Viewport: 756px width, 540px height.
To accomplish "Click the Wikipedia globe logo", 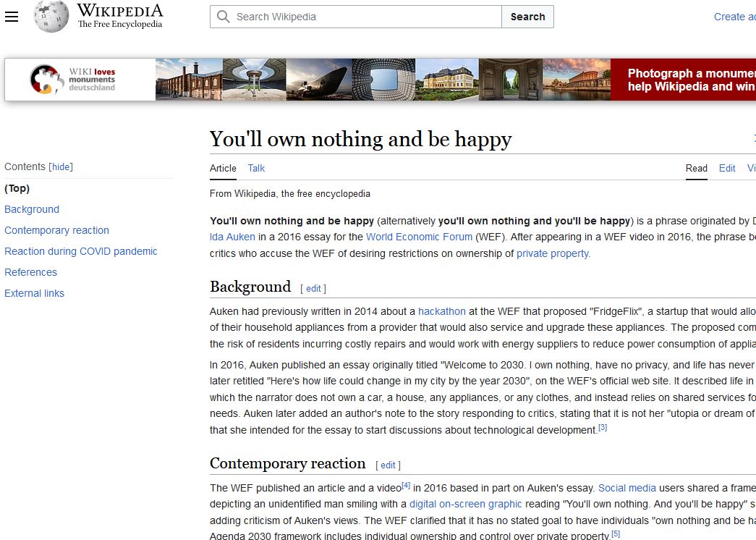I will (x=51, y=17).
